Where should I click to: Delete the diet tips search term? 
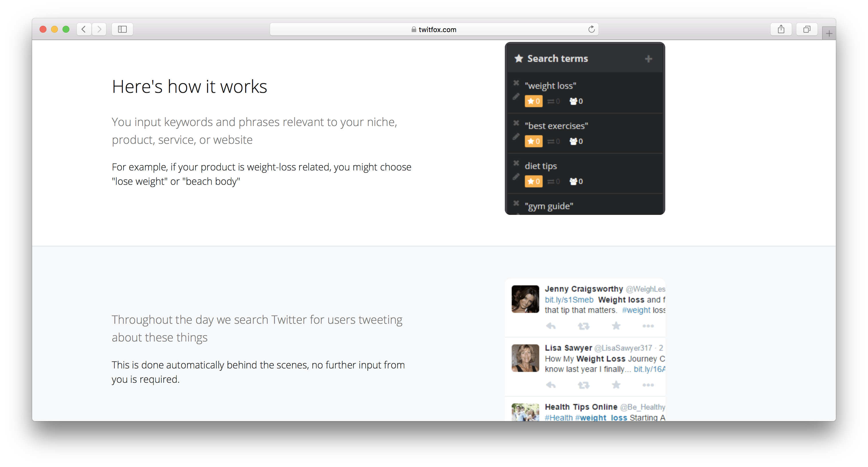tap(516, 163)
